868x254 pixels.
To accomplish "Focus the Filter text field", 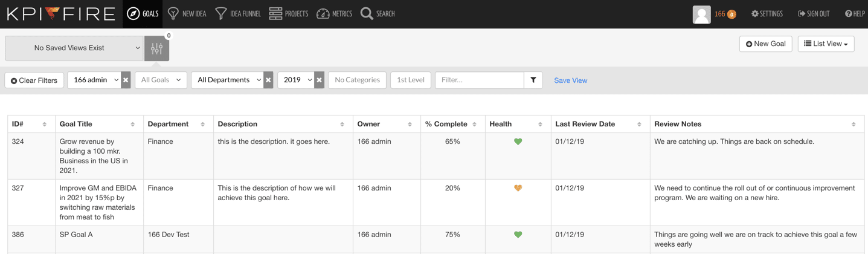I will (480, 80).
